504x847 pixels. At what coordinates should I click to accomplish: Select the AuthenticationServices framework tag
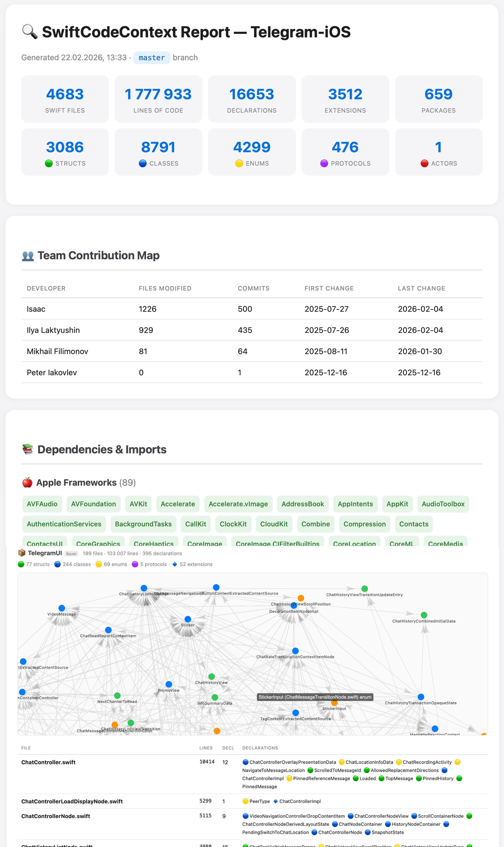(x=64, y=524)
